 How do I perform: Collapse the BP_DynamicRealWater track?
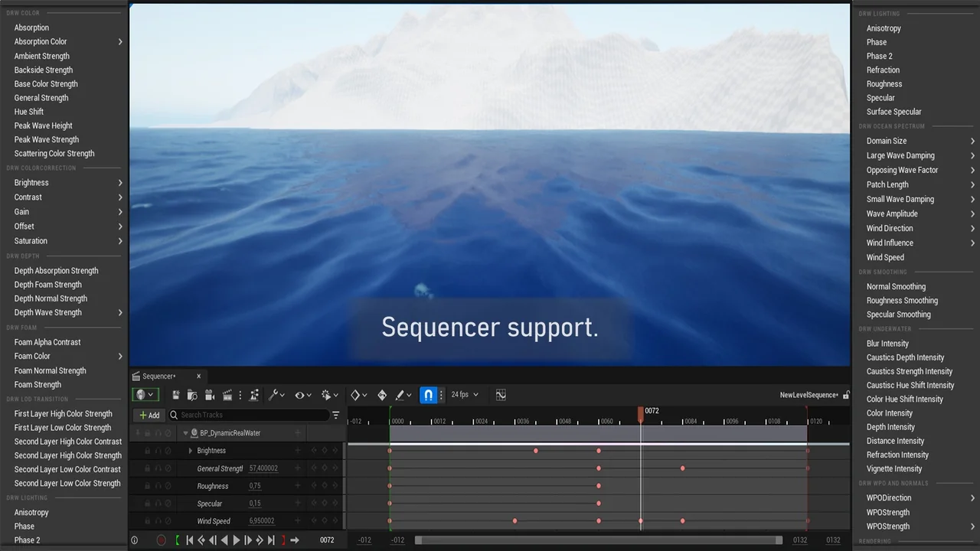pos(185,433)
